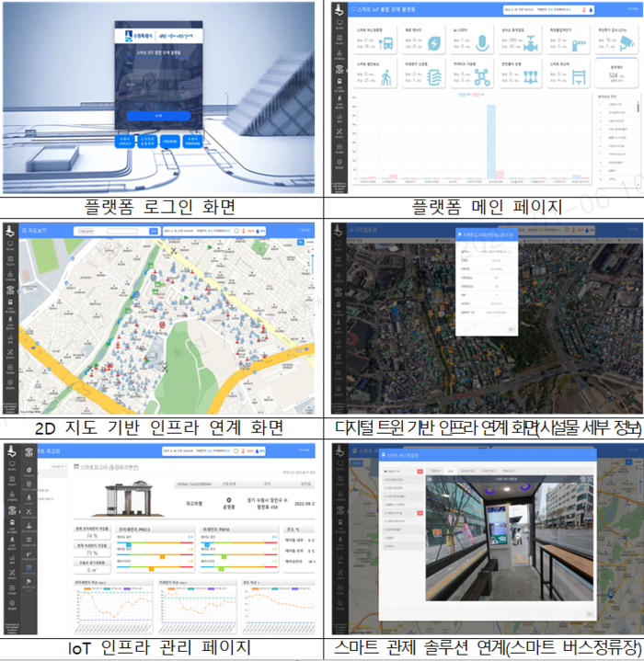The width and height of the screenshot is (644, 661).
Task: Click the first small blue link under login
Action: pos(126,142)
